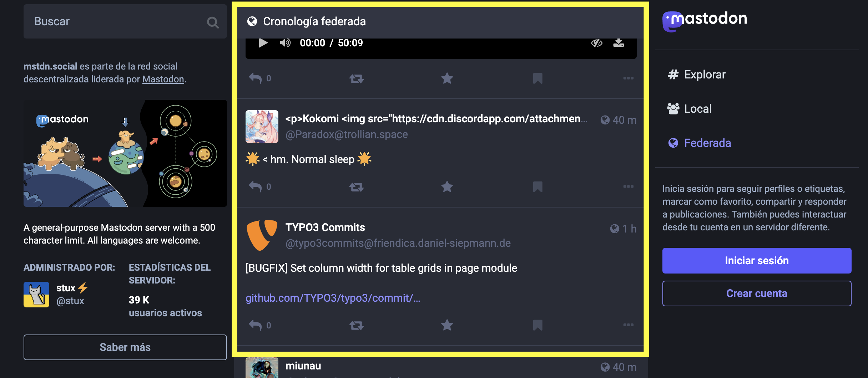Download the audio file
This screenshot has width=868, height=378.
click(619, 43)
